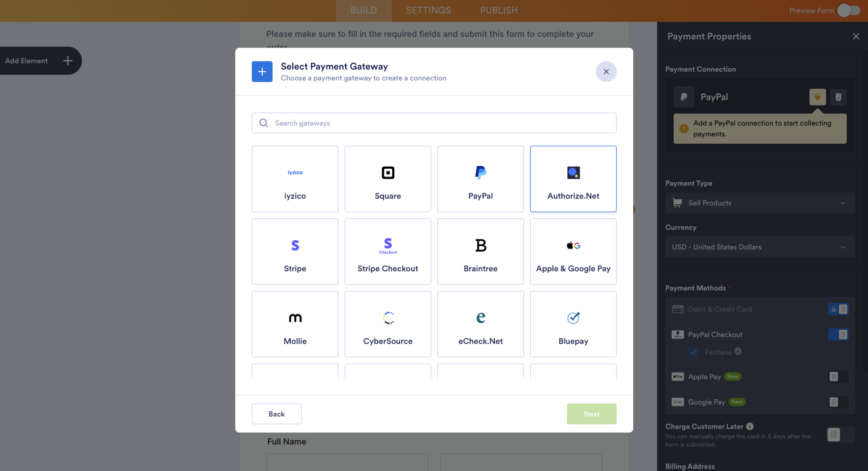The width and height of the screenshot is (868, 471).
Task: Open the Fastlane info icon
Action: [x=738, y=351]
